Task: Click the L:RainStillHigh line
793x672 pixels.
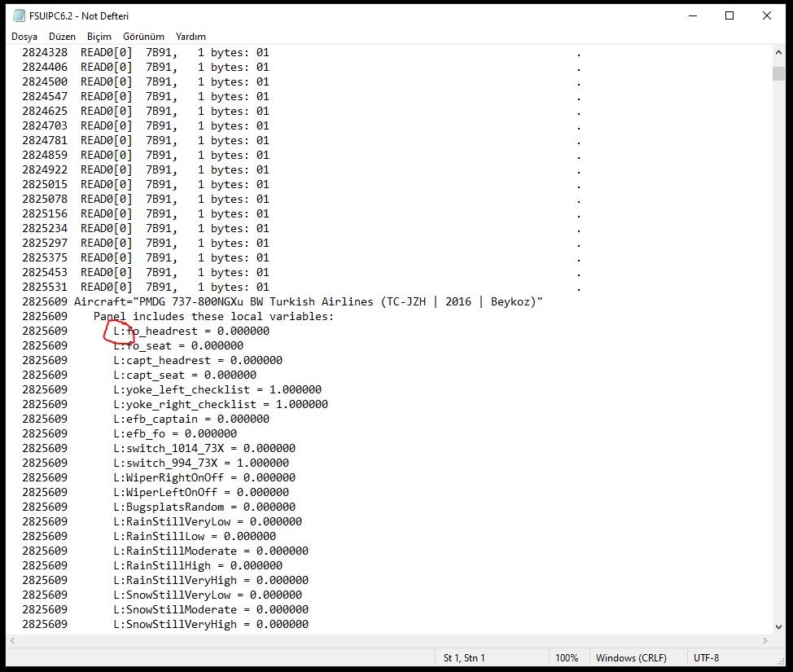Action: [152, 566]
